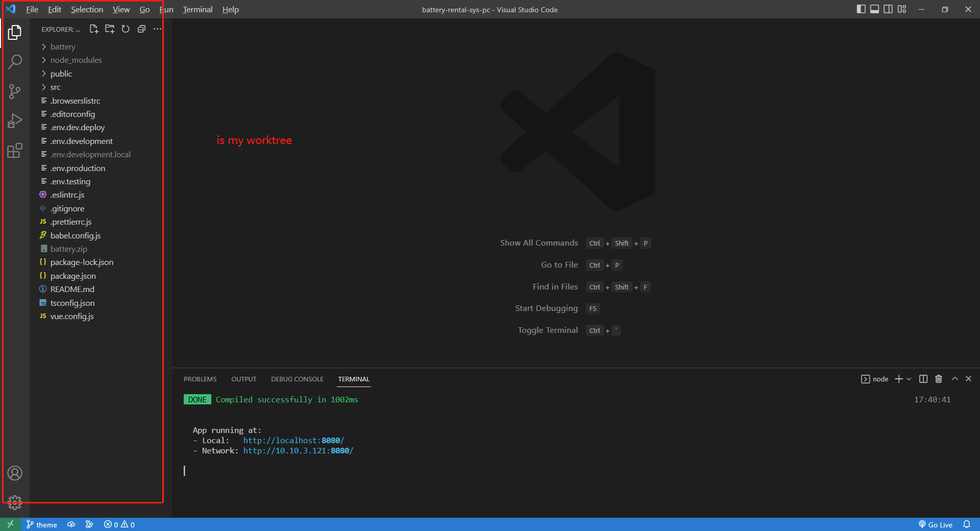
Task: Open the http://localhost:8080/ link
Action: 294,440
